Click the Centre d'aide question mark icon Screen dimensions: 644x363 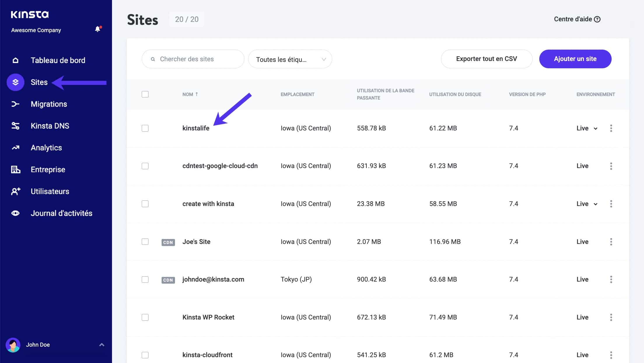click(x=597, y=19)
